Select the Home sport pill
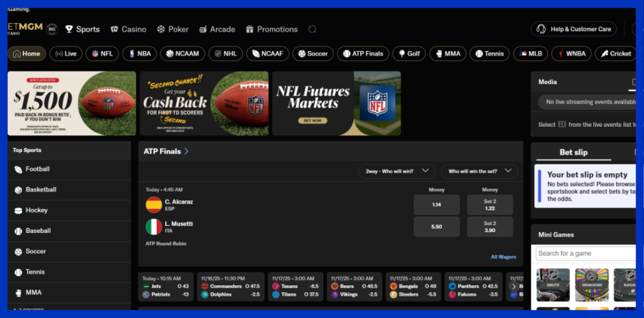 [27, 54]
